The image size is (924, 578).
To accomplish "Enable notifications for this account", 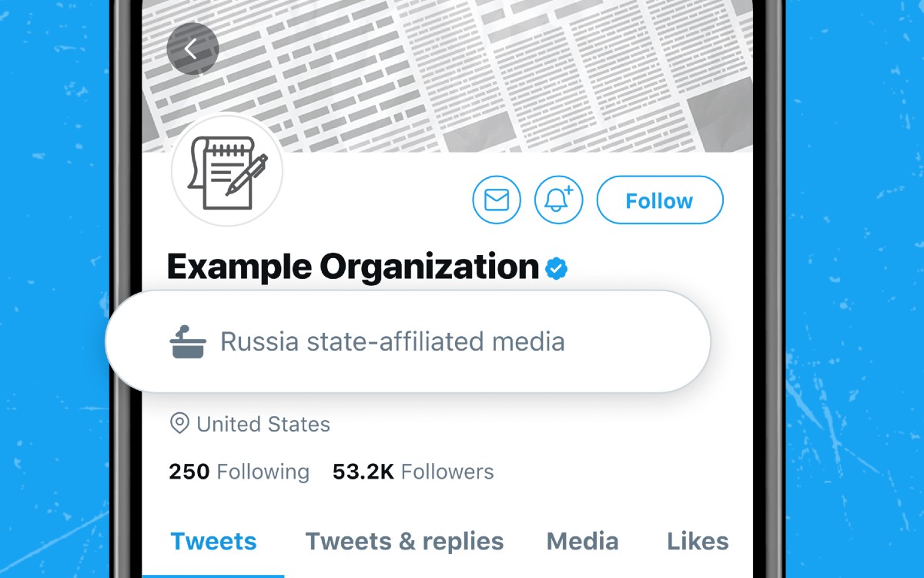I will point(559,200).
